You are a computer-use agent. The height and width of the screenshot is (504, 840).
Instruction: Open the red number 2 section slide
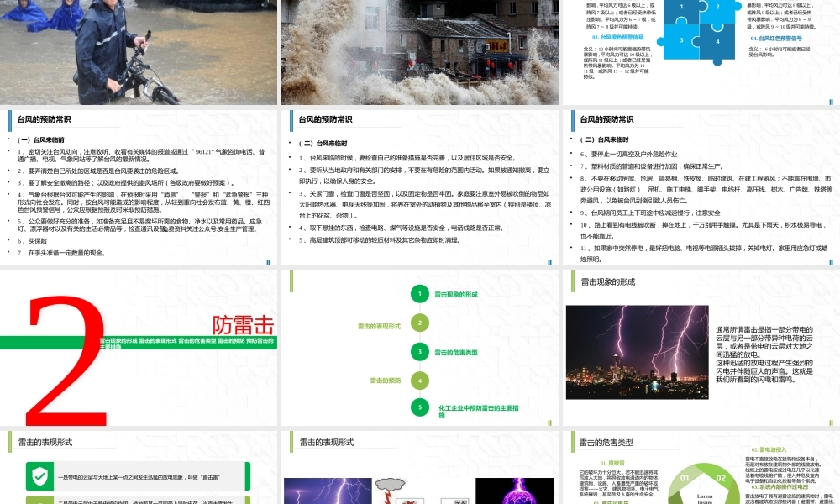pos(139,348)
